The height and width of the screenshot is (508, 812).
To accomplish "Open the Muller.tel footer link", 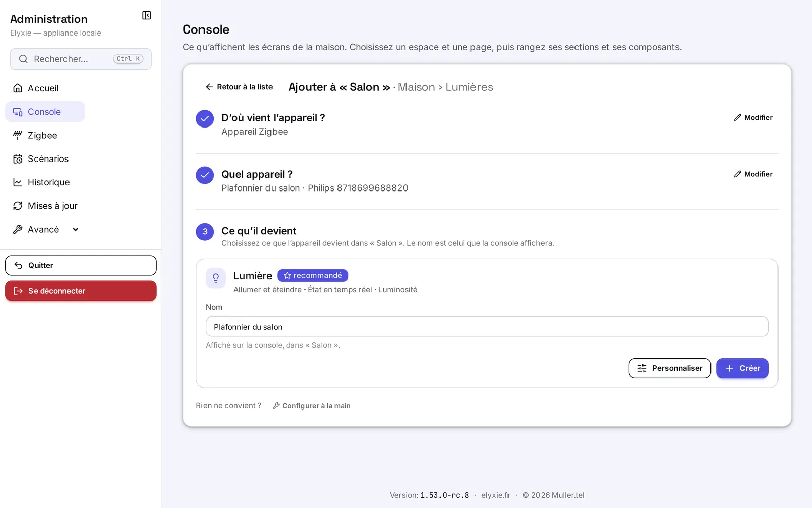I will click(568, 495).
